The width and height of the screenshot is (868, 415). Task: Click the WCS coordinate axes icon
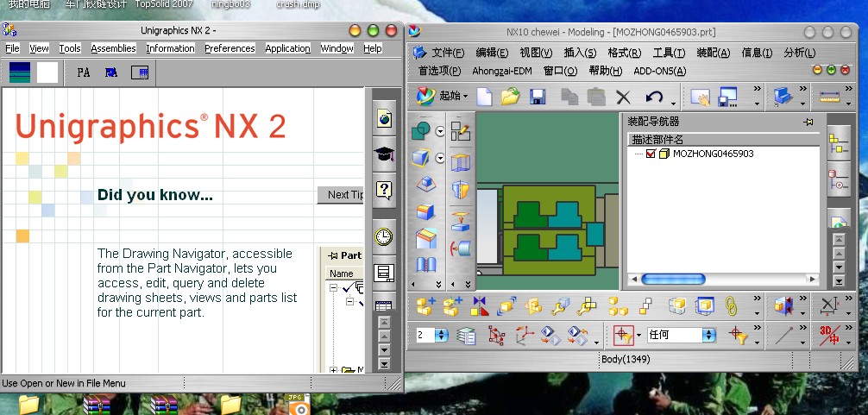525,336
